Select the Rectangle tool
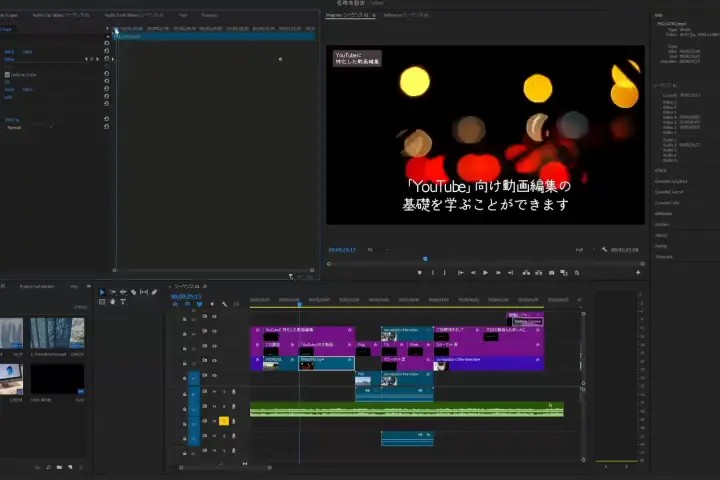The image size is (720, 480). [x=102, y=302]
